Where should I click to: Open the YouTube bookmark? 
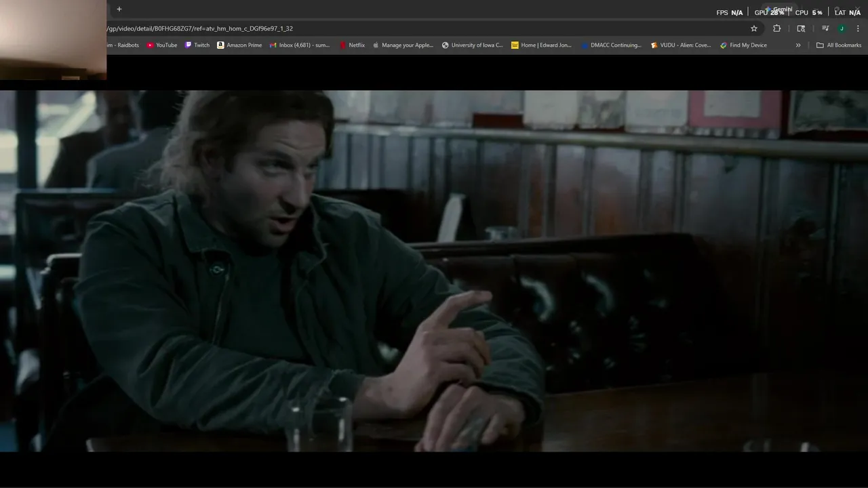pyautogui.click(x=162, y=45)
